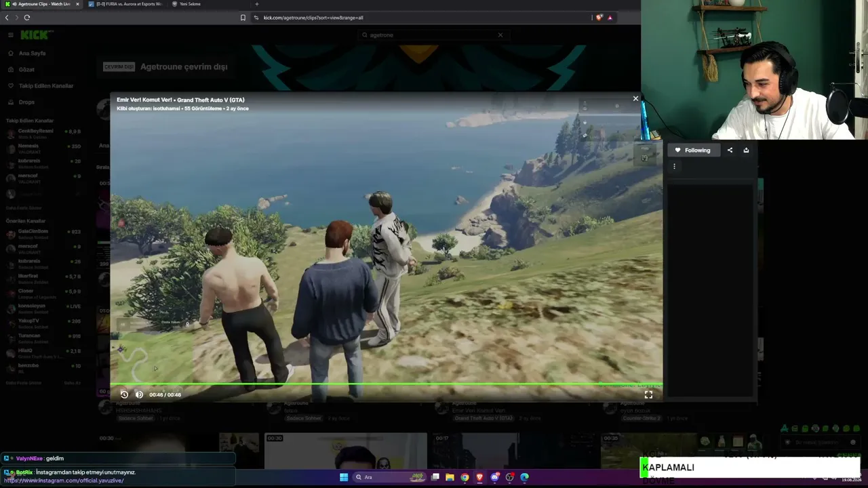Click the Kick search field
Image resolution: width=868 pixels, height=488 pixels.
(x=434, y=35)
